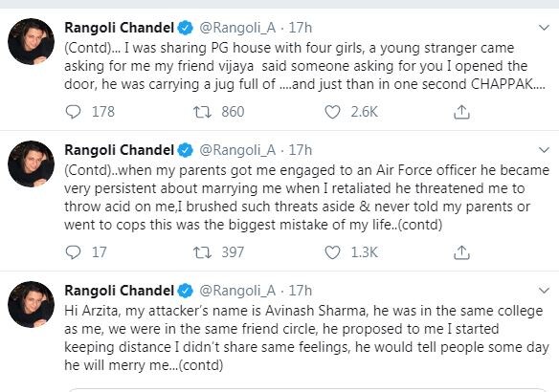The image size is (559, 392).
Task: Reply to the Air Force officer tweet
Action: coord(74,252)
